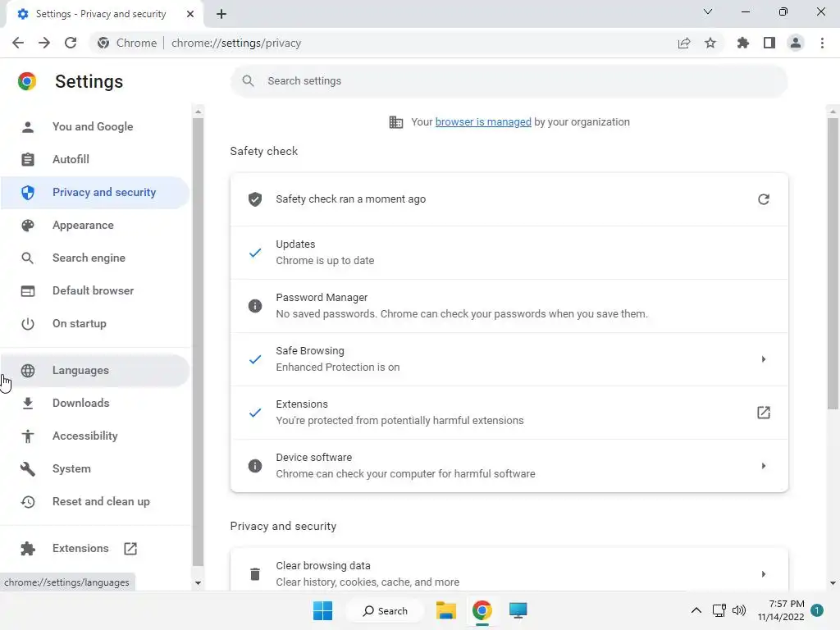Click the forward navigation arrow
The height and width of the screenshot is (630, 840).
coord(44,43)
